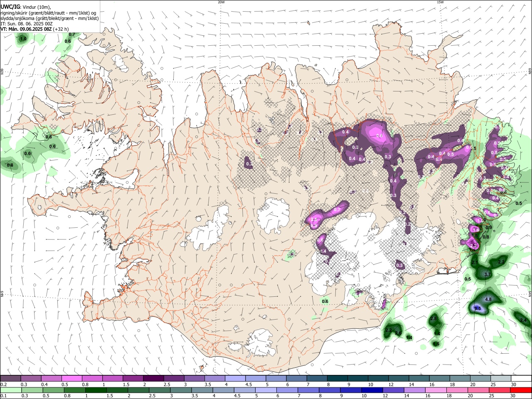The image size is (532, 399).
Task: Click the red swatch at 30 on rain scale
Action: (x=521, y=390)
